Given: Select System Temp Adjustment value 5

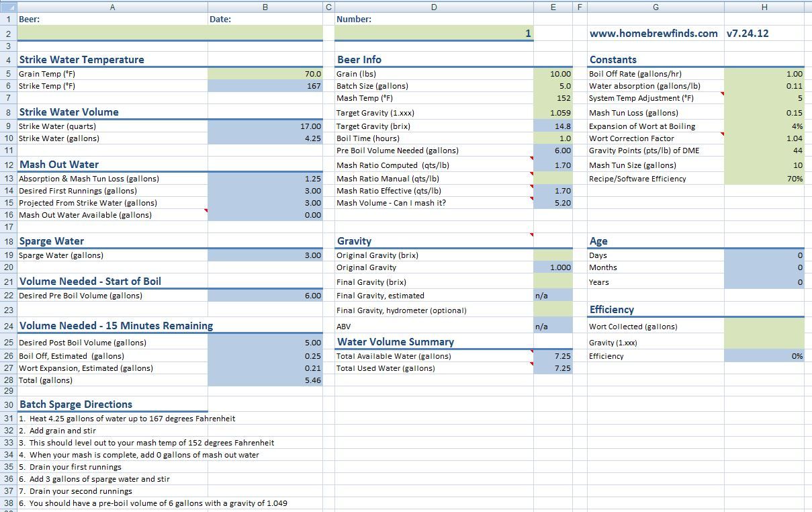Looking at the screenshot, I should [x=764, y=98].
